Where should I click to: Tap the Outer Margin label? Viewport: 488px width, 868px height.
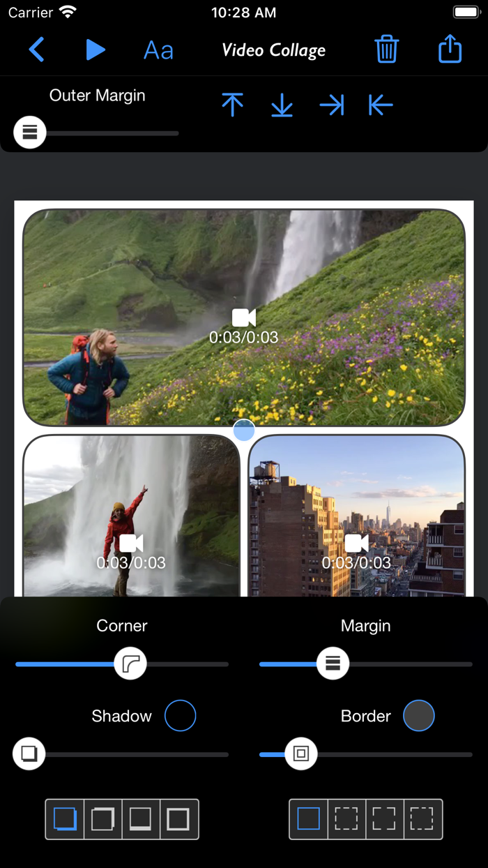98,96
